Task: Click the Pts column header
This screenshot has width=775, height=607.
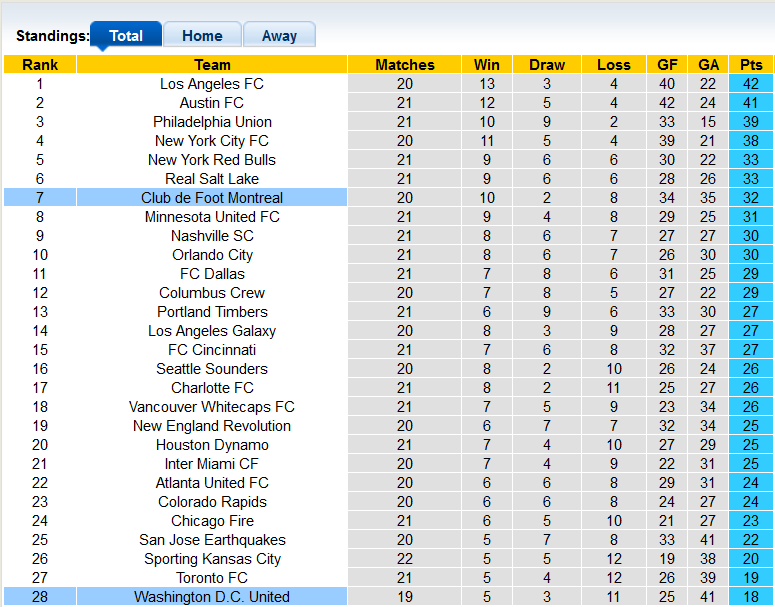Action: pyautogui.click(x=750, y=65)
